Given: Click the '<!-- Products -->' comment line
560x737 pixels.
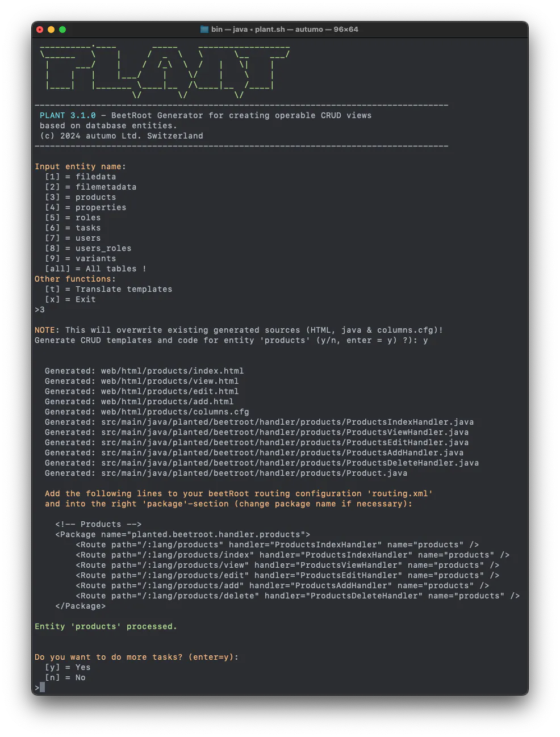Looking at the screenshot, I should [x=98, y=524].
